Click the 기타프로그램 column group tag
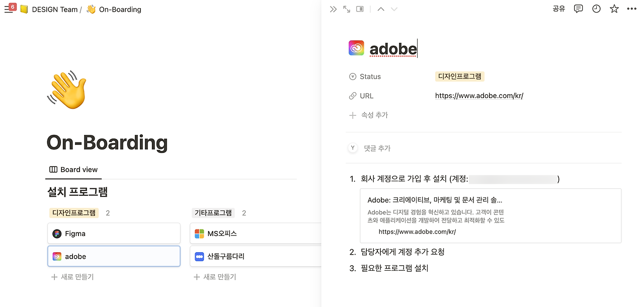The width and height of the screenshot is (644, 307). click(x=213, y=213)
